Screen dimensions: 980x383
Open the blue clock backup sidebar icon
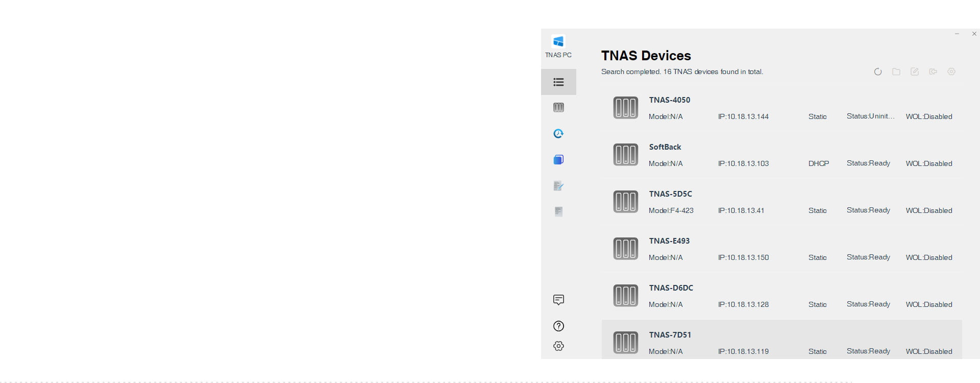click(558, 134)
